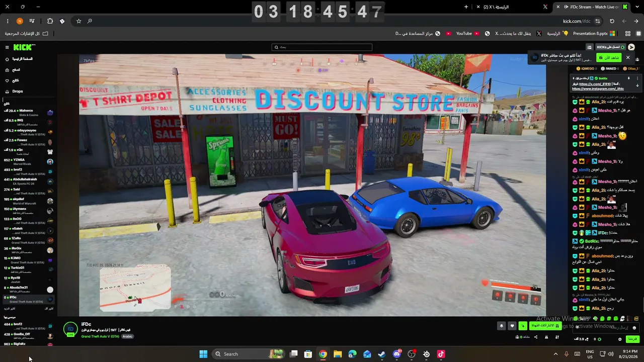Show hidden system tray icons
Screen dimensions: 644x362
(555, 354)
